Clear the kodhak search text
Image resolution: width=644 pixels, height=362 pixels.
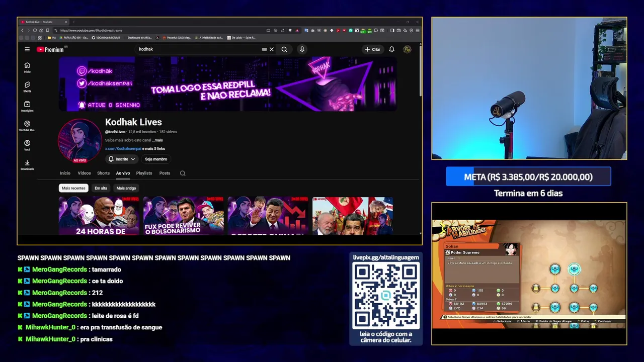click(272, 49)
